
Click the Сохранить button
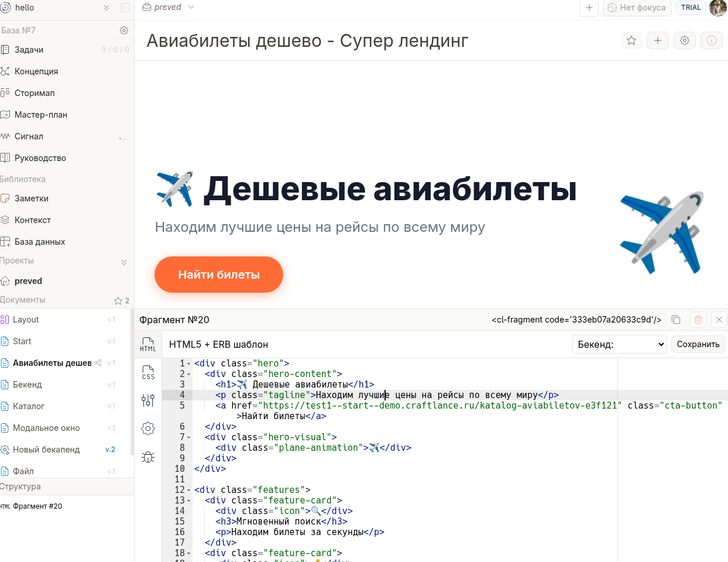[x=698, y=344]
